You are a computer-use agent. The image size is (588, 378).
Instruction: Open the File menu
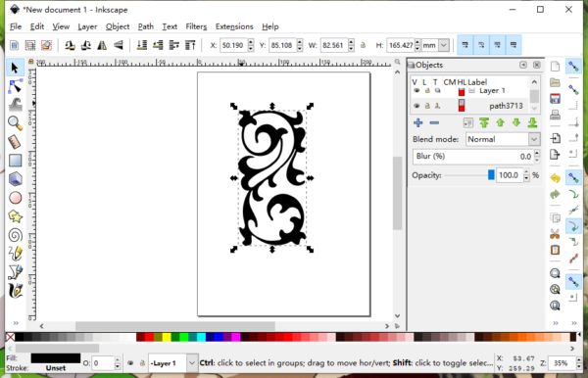click(x=16, y=26)
